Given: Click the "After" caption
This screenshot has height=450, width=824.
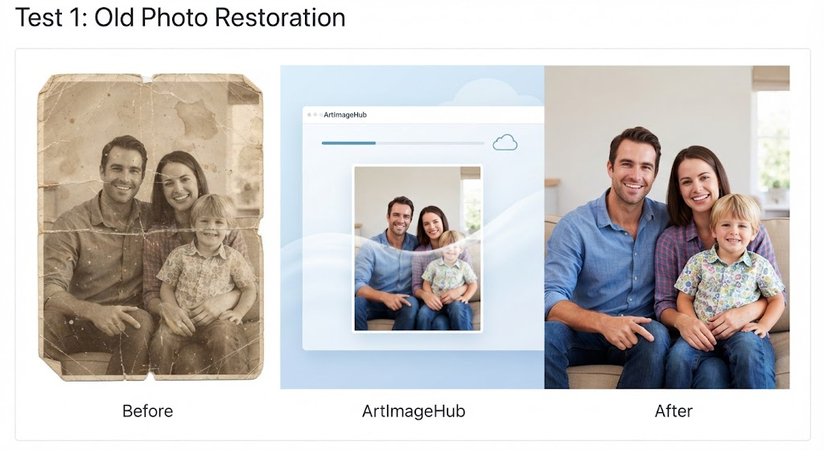Looking at the screenshot, I should (674, 411).
